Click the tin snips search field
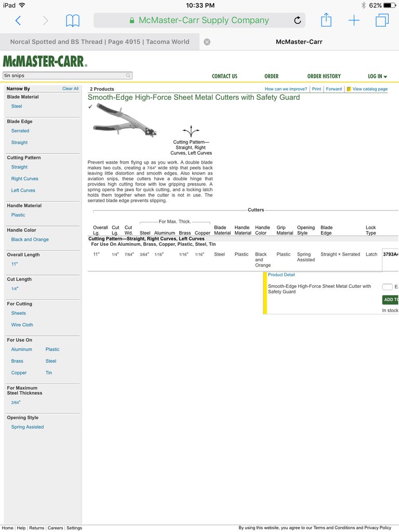The width and height of the screenshot is (399, 532). (x=68, y=75)
